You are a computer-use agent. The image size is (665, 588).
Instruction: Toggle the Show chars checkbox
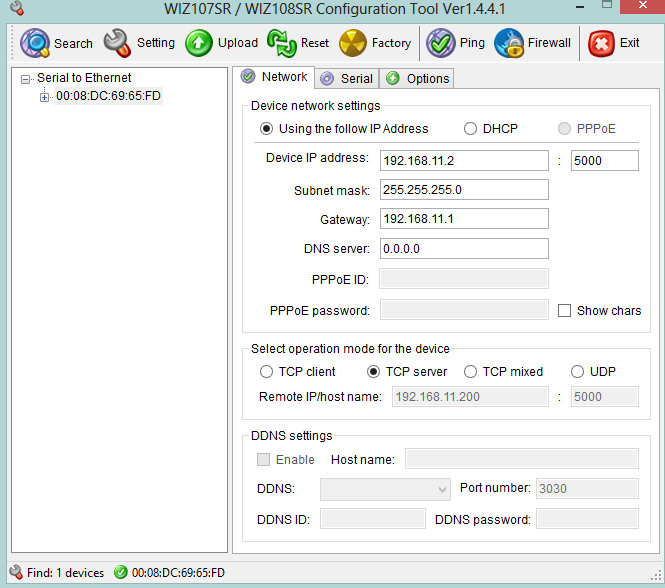click(564, 311)
